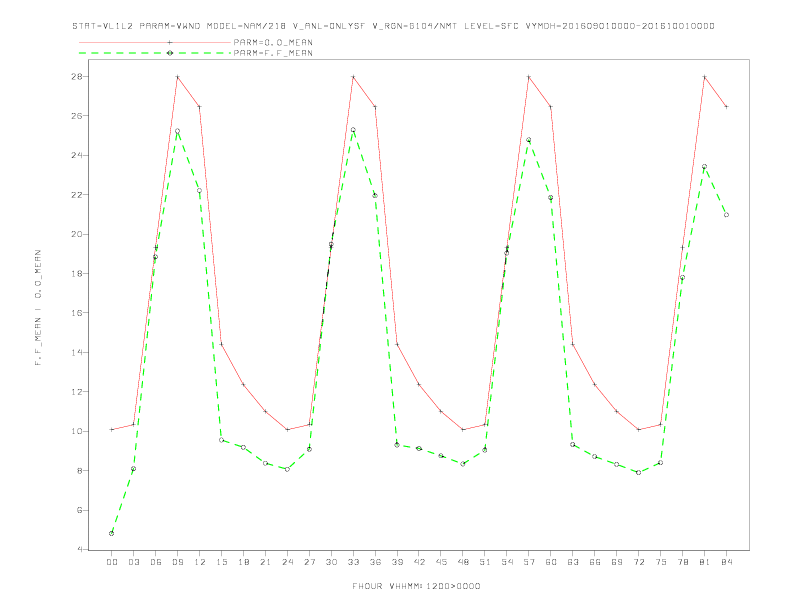Click the x-axis title FHOUR VHHMM:1200>0000

416,586
